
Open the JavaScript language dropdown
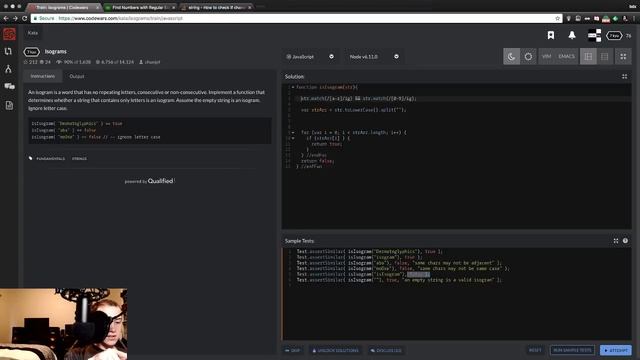tap(311, 56)
